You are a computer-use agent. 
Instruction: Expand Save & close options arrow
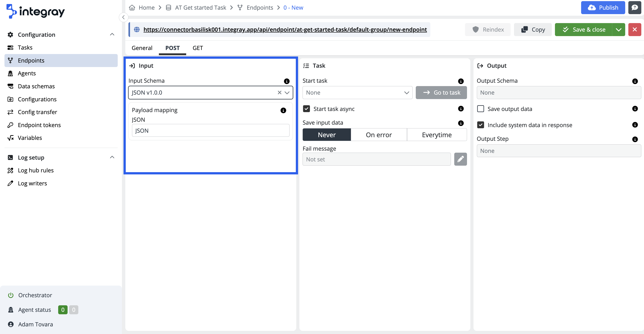pos(618,30)
